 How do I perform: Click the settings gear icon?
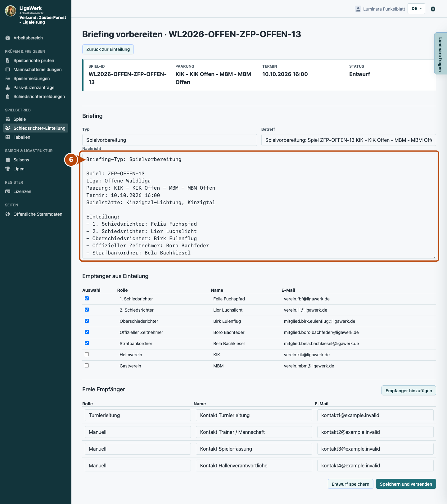coord(433,9)
